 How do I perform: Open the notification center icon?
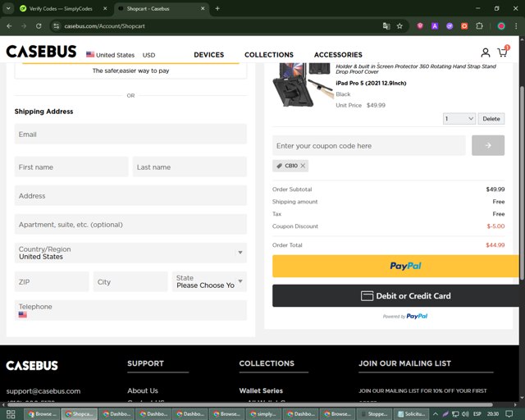click(x=509, y=414)
